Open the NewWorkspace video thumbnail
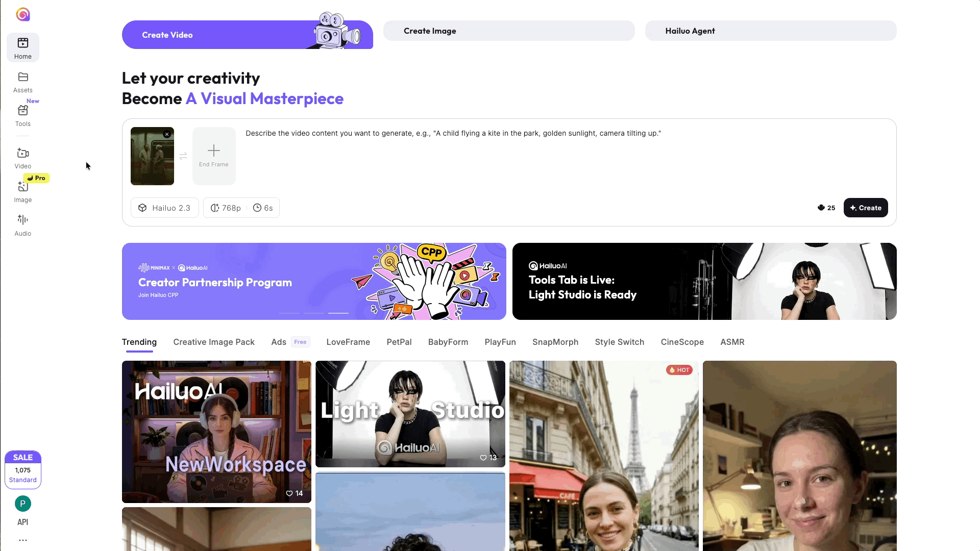The width and height of the screenshot is (980, 551). tap(216, 432)
